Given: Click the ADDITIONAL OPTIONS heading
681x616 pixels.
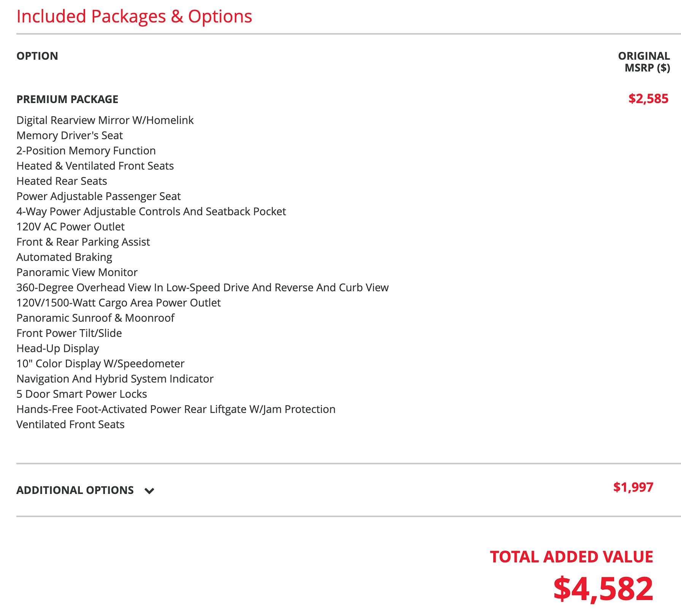Looking at the screenshot, I should click(x=75, y=490).
